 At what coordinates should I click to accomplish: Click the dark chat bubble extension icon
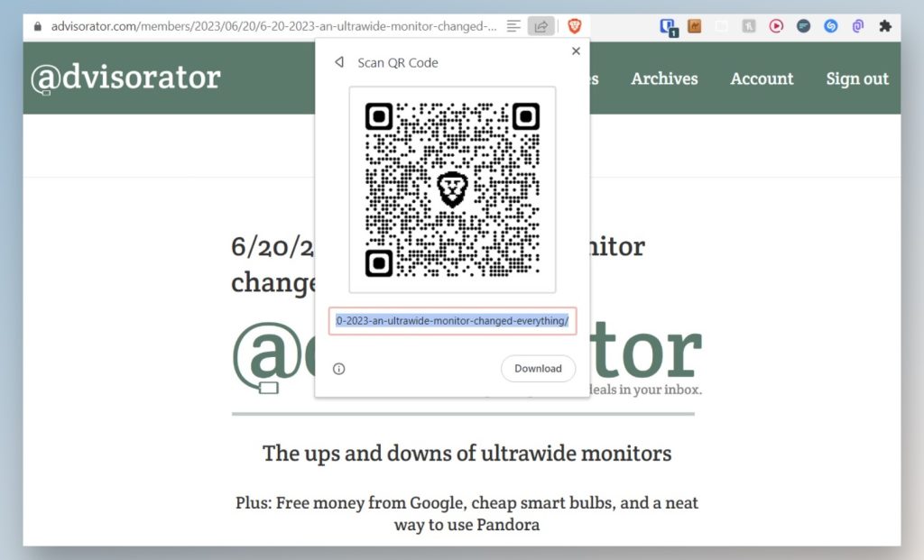point(803,26)
